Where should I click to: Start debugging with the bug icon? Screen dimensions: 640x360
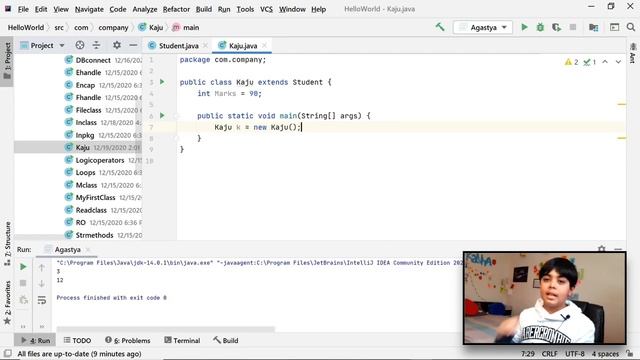tap(540, 27)
